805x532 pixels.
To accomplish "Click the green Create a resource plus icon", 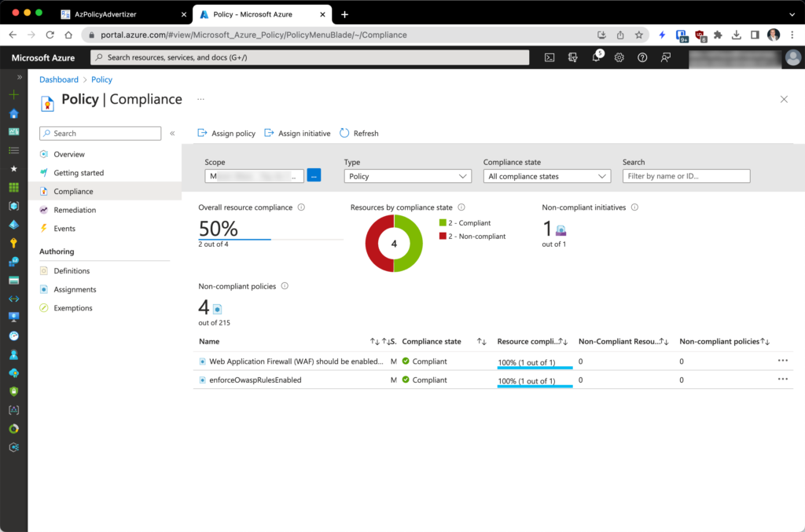I will 13,94.
